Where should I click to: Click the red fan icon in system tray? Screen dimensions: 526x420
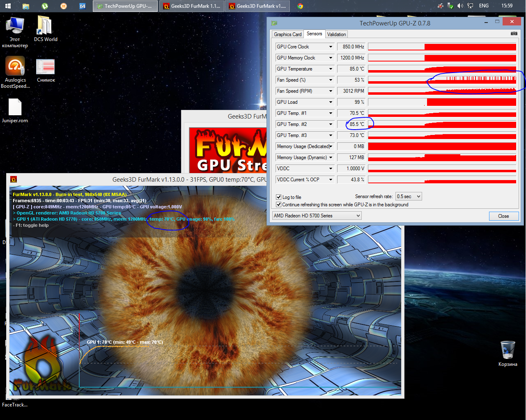[x=441, y=6]
